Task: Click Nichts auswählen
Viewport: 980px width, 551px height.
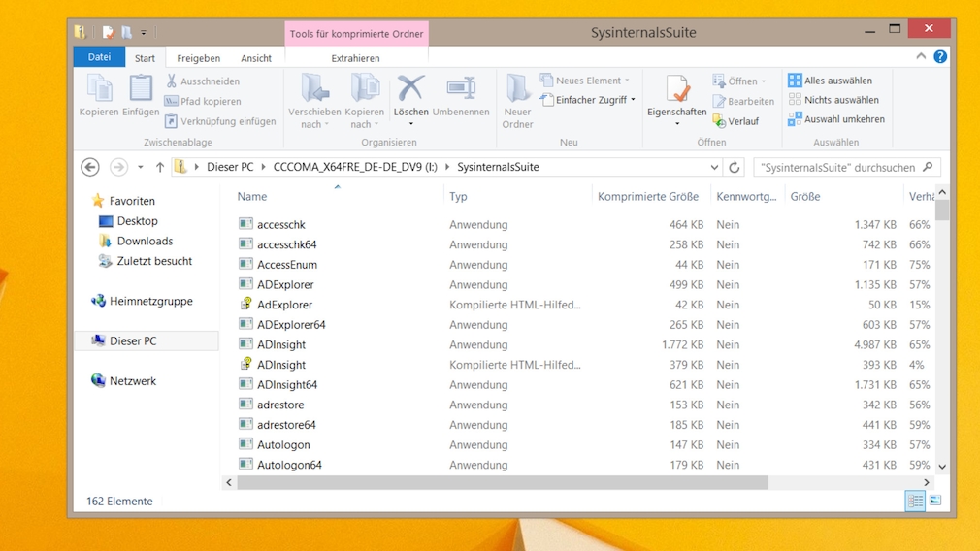Action: (x=833, y=99)
